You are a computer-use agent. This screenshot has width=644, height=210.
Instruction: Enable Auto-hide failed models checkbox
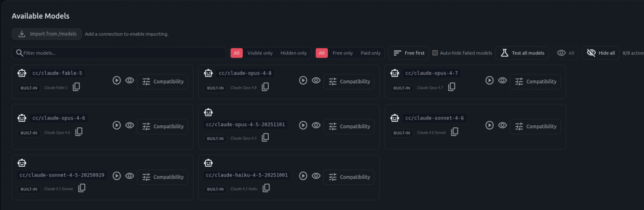435,53
